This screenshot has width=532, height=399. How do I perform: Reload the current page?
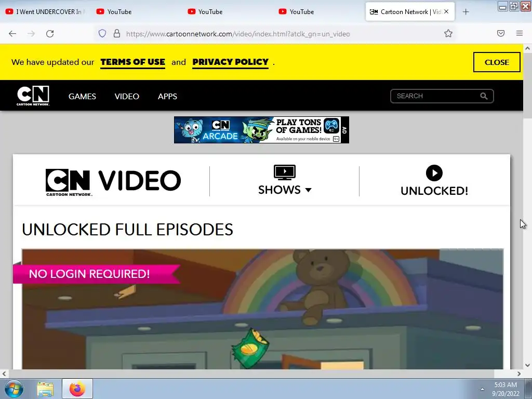coord(50,34)
